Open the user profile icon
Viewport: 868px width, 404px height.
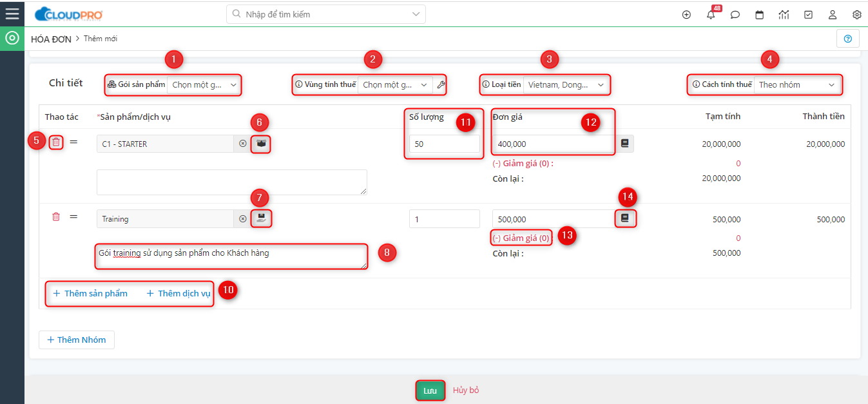pos(833,15)
